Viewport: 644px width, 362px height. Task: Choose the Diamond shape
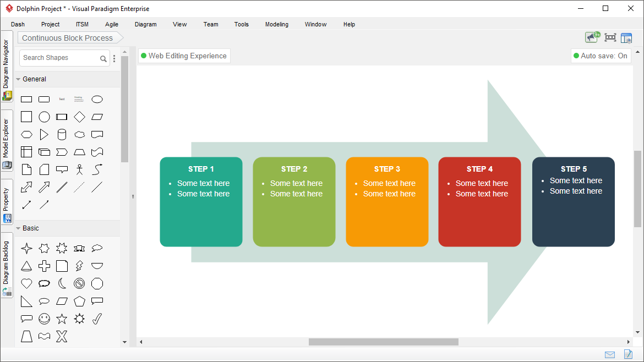[x=79, y=117]
